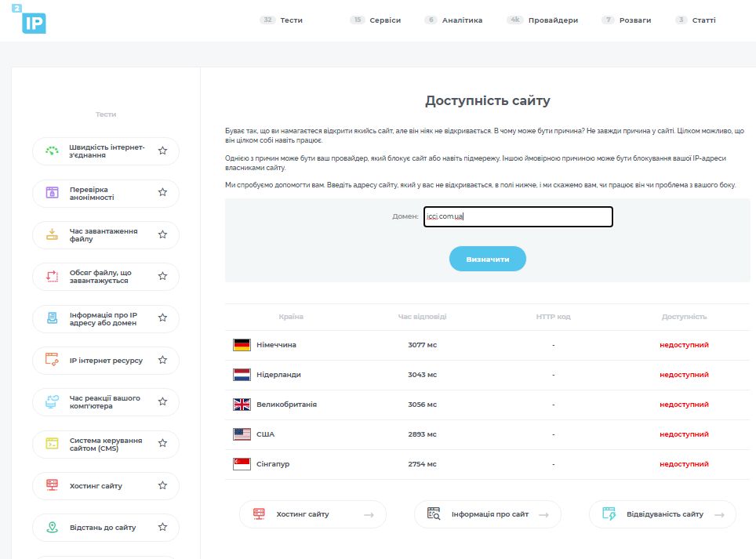The height and width of the screenshot is (559, 756).
Task: Click the Домен input field
Action: [x=518, y=217]
